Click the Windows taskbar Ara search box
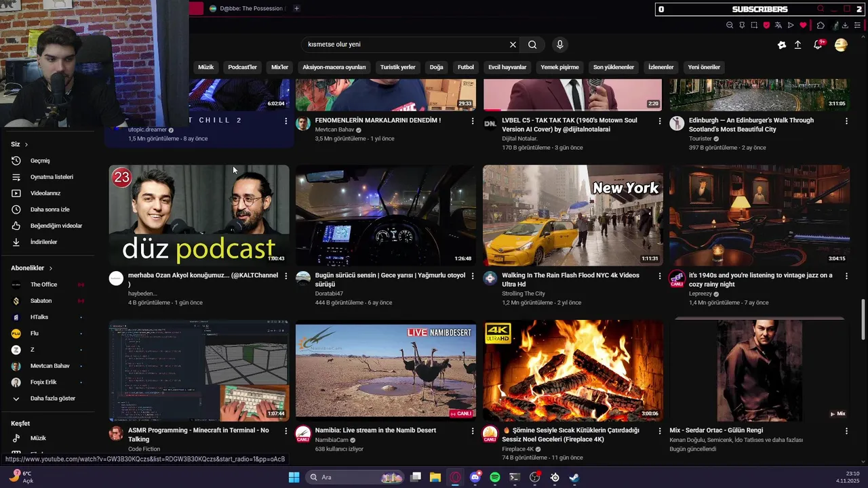868x488 pixels. tap(355, 477)
